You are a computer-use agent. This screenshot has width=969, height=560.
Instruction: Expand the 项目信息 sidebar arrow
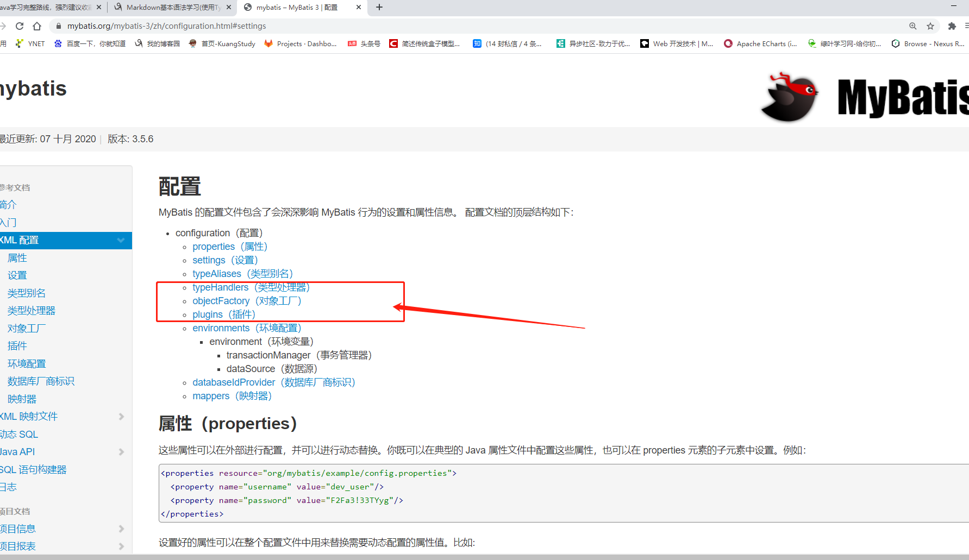coord(121,529)
